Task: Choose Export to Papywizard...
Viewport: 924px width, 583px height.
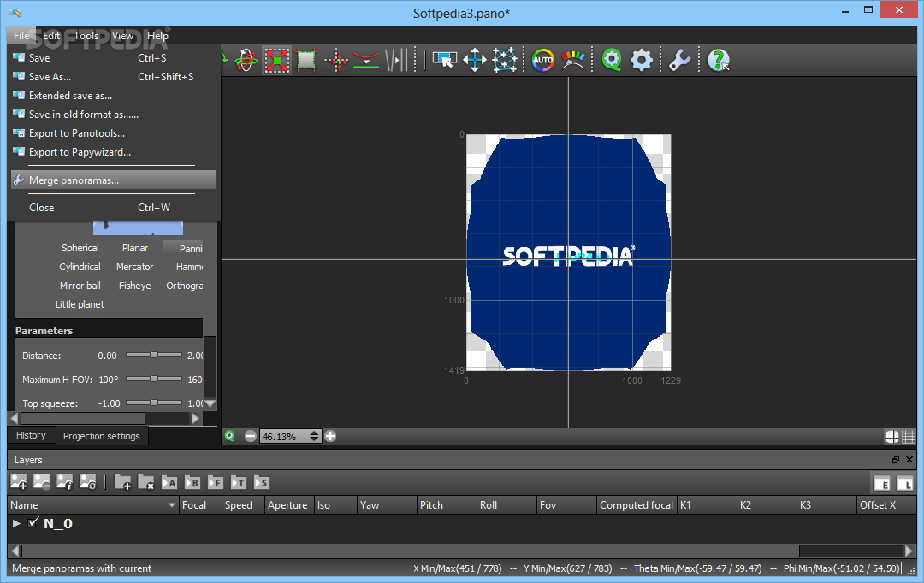Action: [114, 152]
